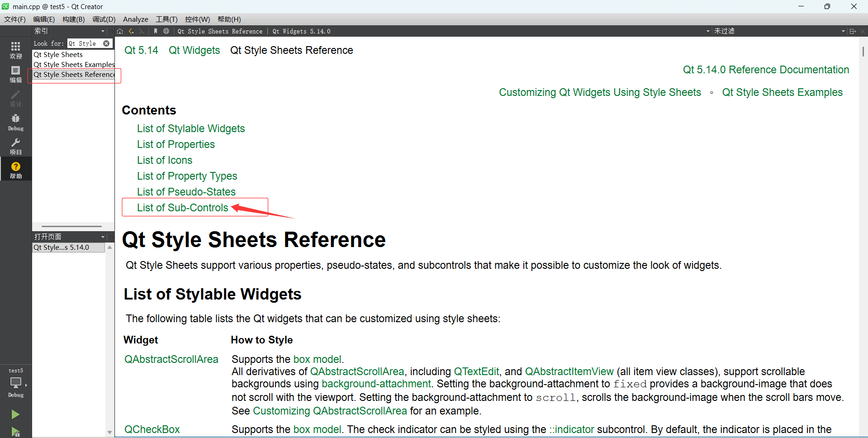This screenshot has height=438, width=868.
Task: Jump to List of Sub-Controls
Action: click(183, 208)
